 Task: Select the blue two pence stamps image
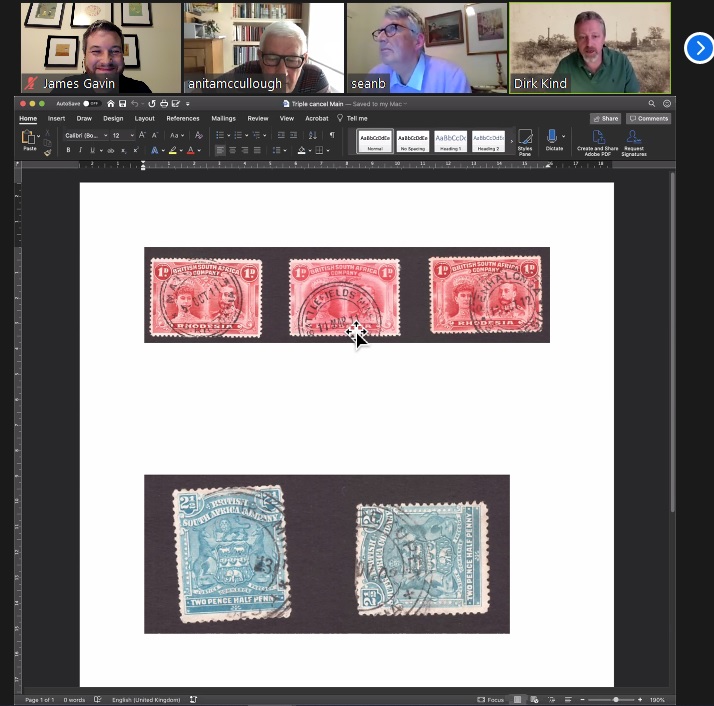[327, 554]
